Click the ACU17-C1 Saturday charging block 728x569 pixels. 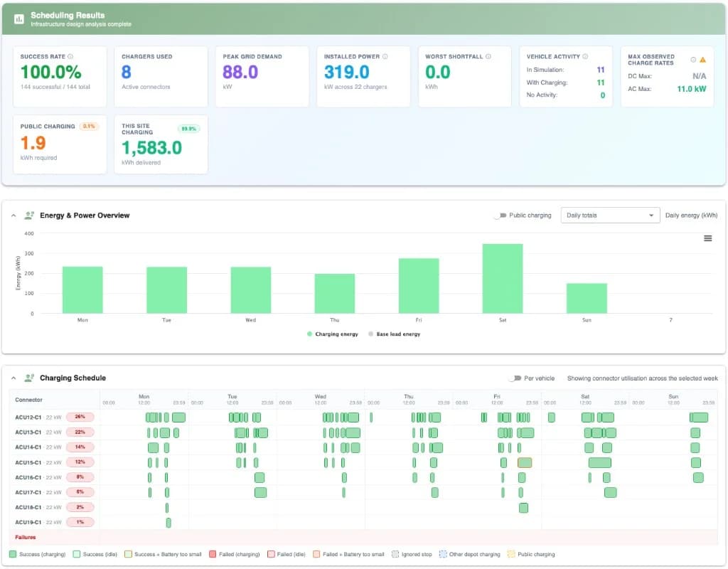611,492
